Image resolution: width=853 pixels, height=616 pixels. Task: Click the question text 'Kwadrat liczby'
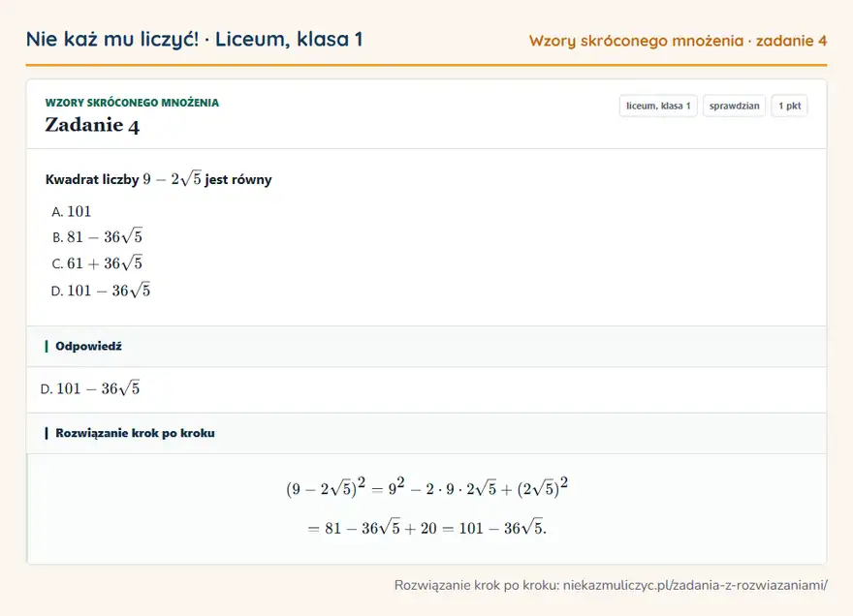92,179
